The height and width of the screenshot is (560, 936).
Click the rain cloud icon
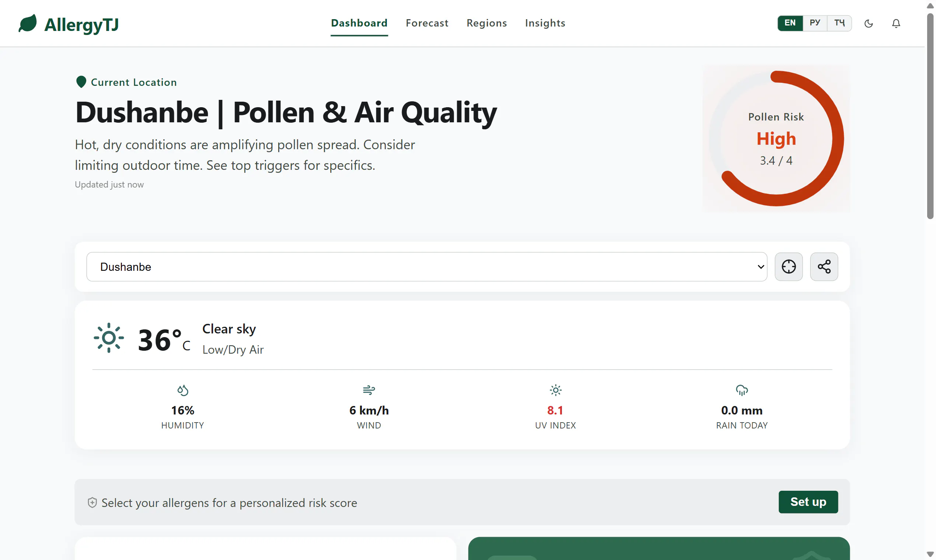pos(742,390)
